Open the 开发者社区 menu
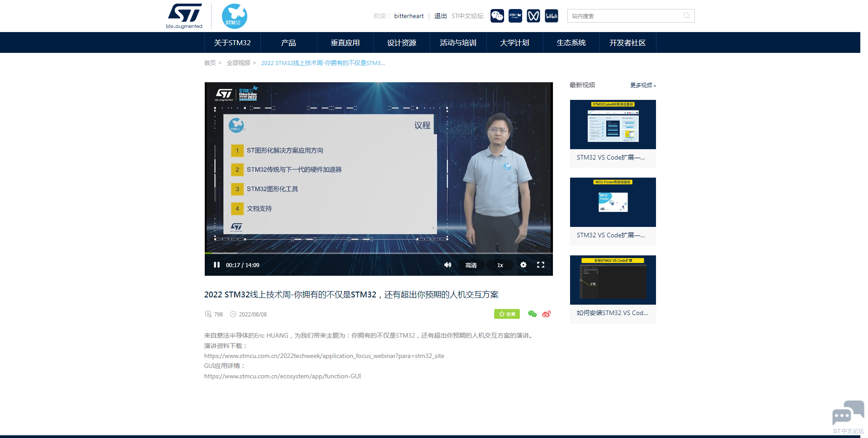Viewport: 868px width, 438px height. [x=628, y=42]
